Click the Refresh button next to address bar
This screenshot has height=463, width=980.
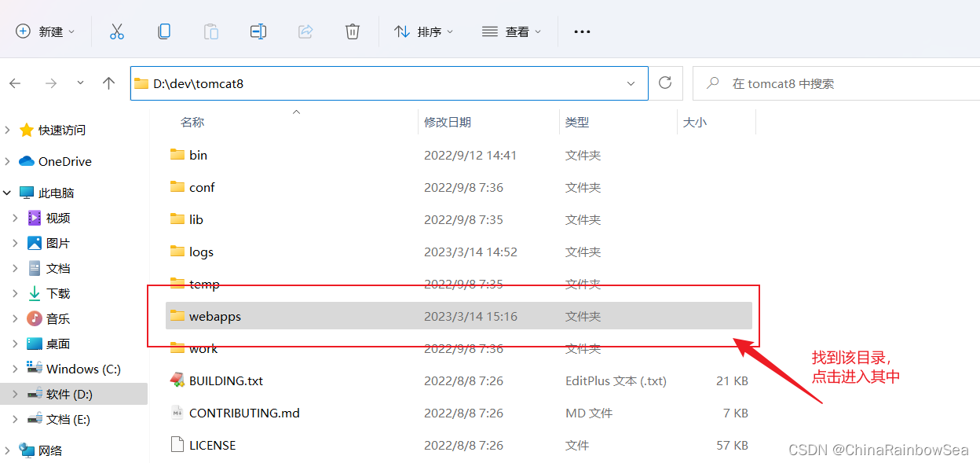[x=665, y=83]
